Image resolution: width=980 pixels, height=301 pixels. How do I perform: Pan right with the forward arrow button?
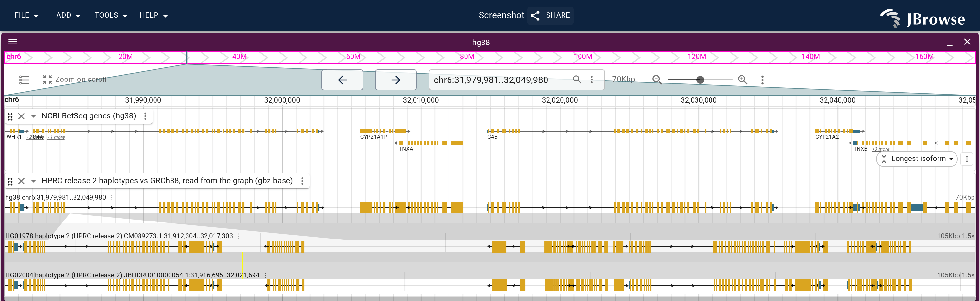click(x=396, y=80)
